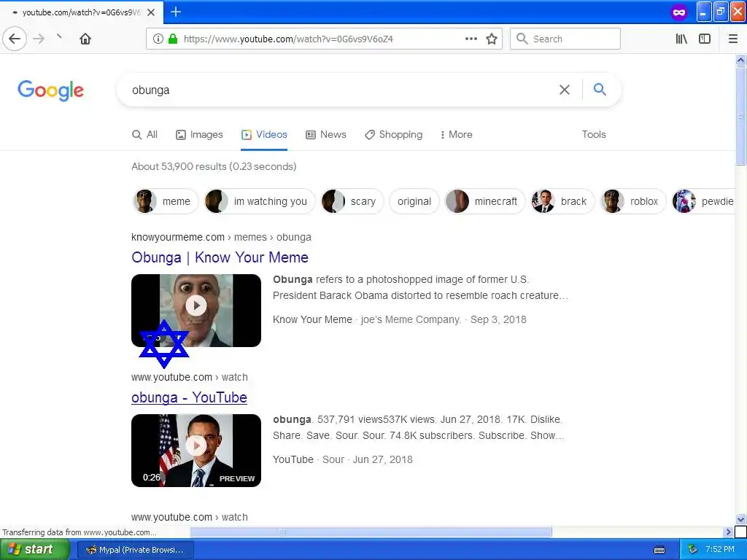The image size is (747, 560).
Task: Select the brack suggestion chip
Action: click(x=562, y=201)
